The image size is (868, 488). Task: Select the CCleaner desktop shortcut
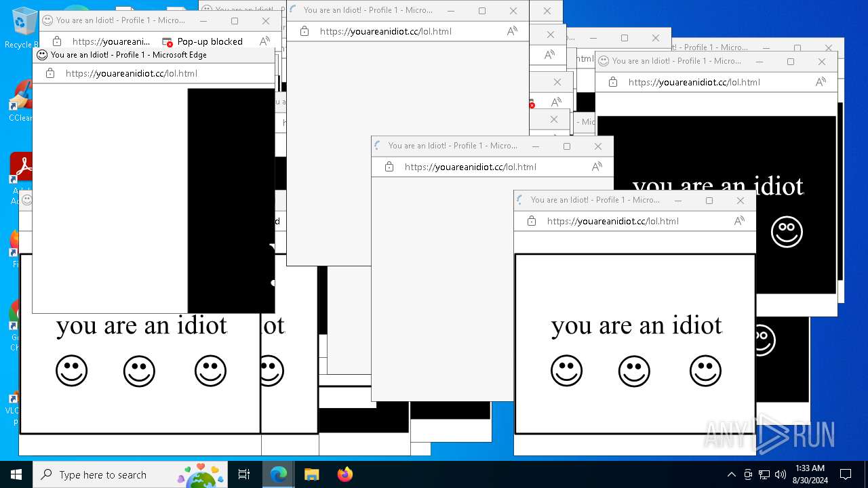pyautogui.click(x=20, y=102)
